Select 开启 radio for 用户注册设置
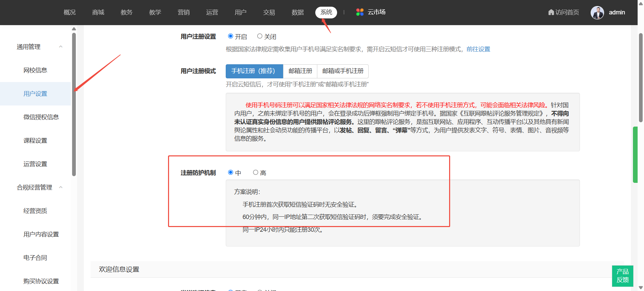The image size is (644, 291). click(230, 36)
